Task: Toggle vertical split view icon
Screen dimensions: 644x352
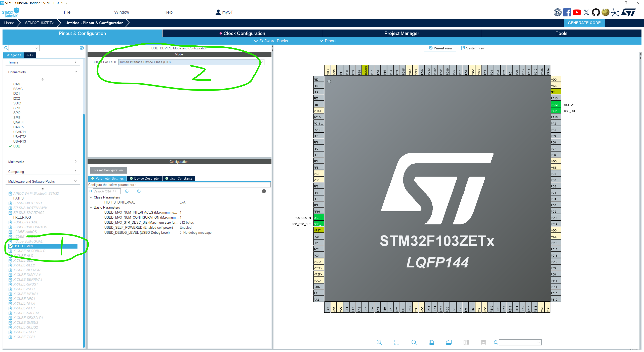Action: tap(466, 342)
